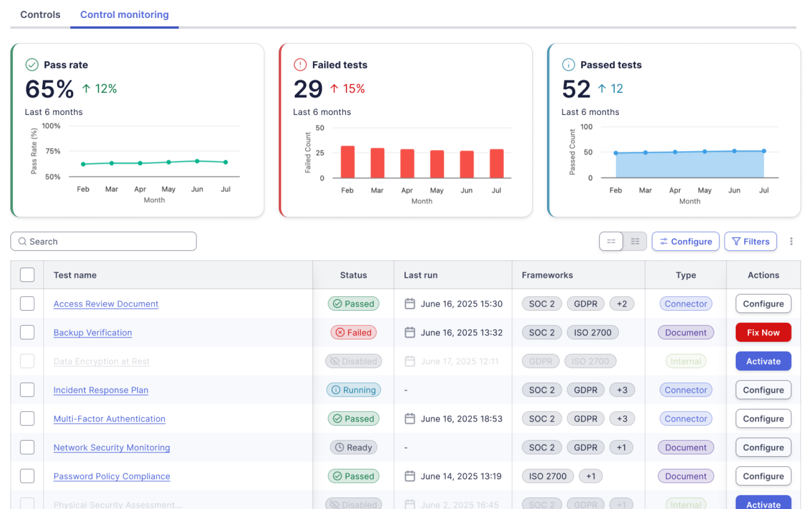Click into the Search field
The image size is (812, 509).
(x=103, y=241)
